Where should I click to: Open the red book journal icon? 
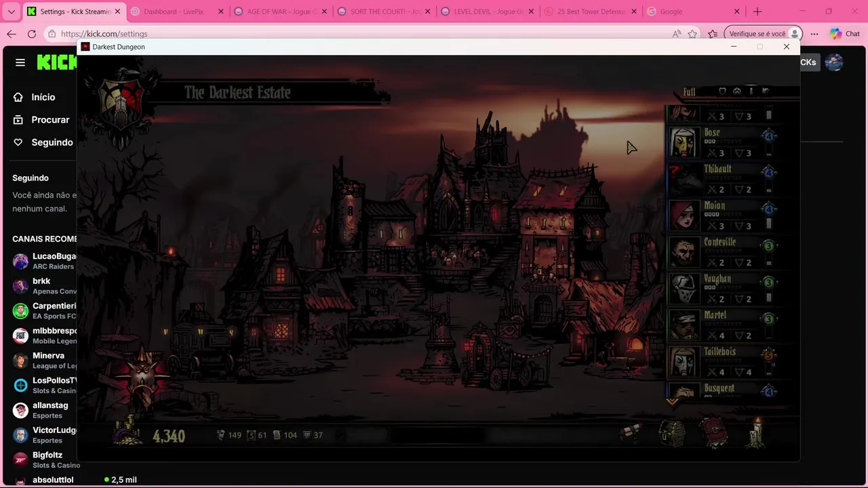coord(713,432)
